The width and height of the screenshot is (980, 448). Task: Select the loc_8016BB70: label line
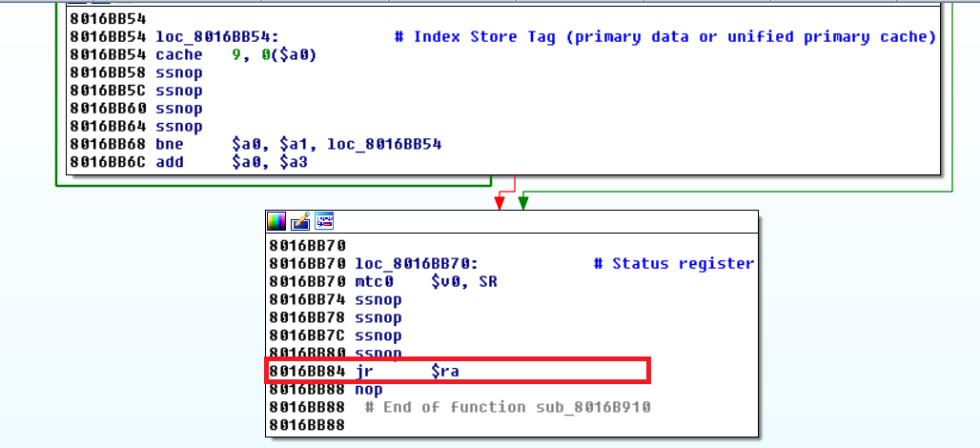click(417, 264)
